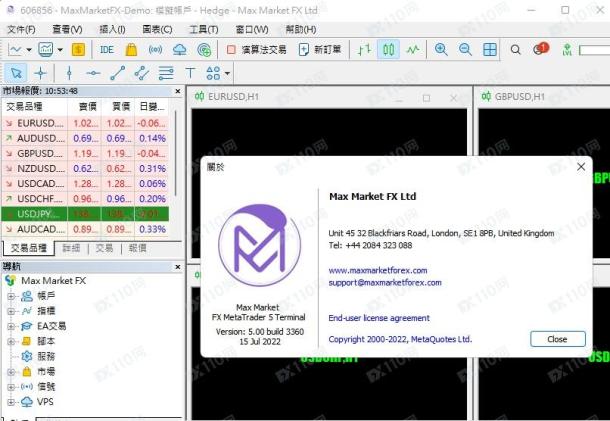Open the line chart type icon in toolbar
The image size is (610, 421).
(14, 50)
